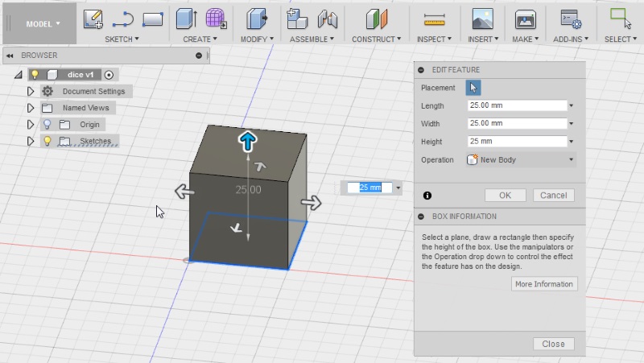The image size is (644, 363).
Task: Click the browser panel options dot
Action: pyautogui.click(x=199, y=56)
